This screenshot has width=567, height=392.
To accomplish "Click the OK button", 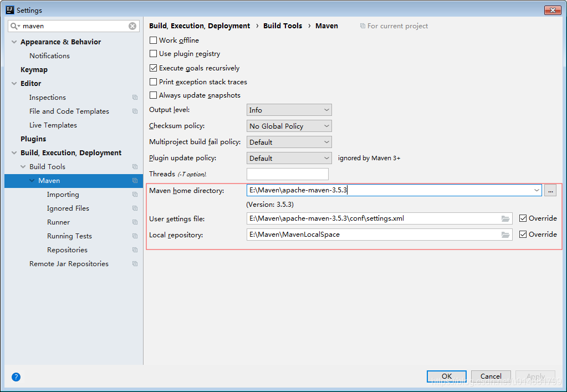I will pos(447,376).
